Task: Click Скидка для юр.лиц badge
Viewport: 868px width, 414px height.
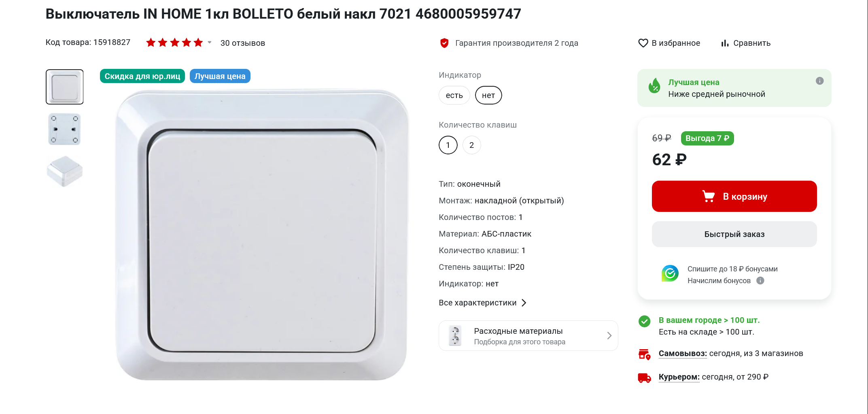Action: click(x=142, y=76)
